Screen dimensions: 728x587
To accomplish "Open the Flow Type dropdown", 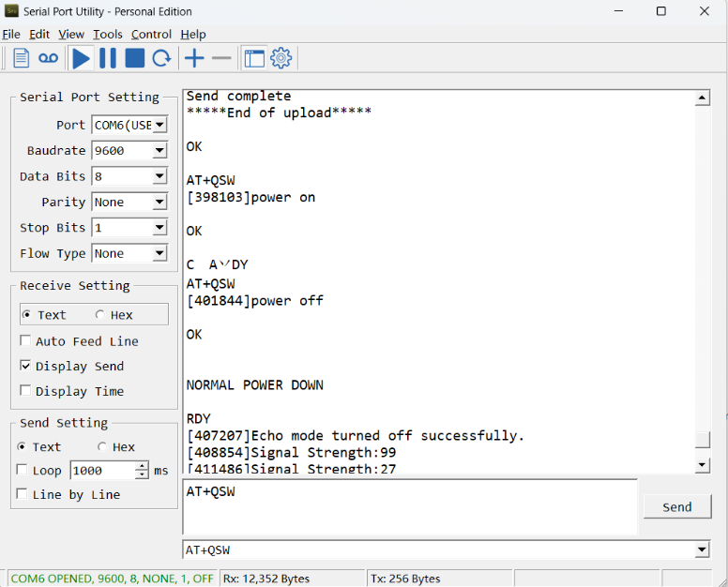I will pyautogui.click(x=159, y=253).
